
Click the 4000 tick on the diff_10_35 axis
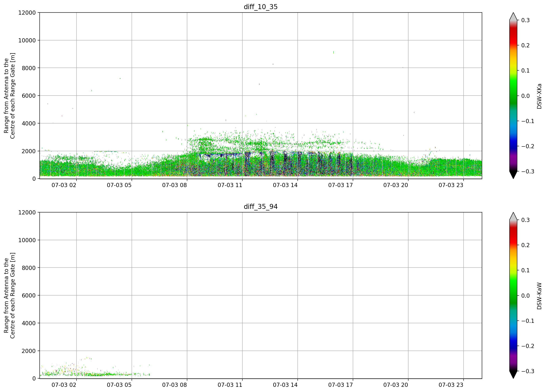click(29, 123)
